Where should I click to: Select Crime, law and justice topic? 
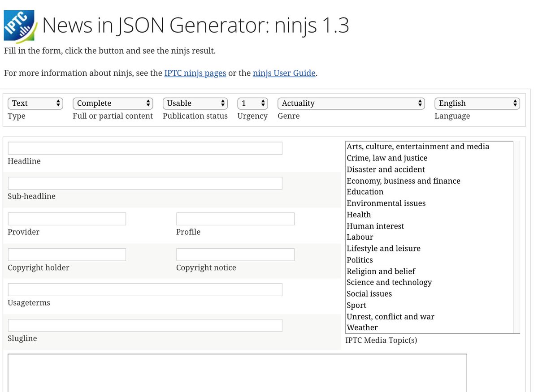tap(429, 158)
